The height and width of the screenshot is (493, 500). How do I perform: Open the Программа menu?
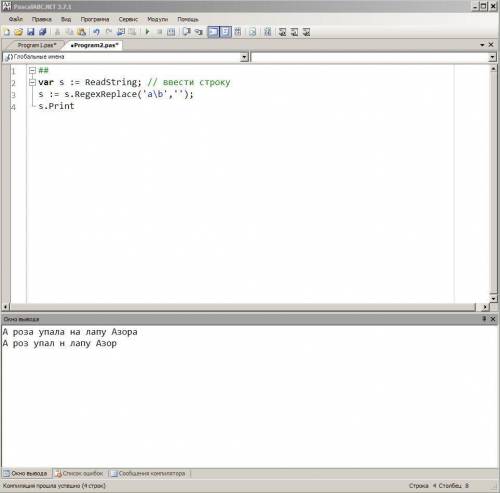tap(95, 19)
